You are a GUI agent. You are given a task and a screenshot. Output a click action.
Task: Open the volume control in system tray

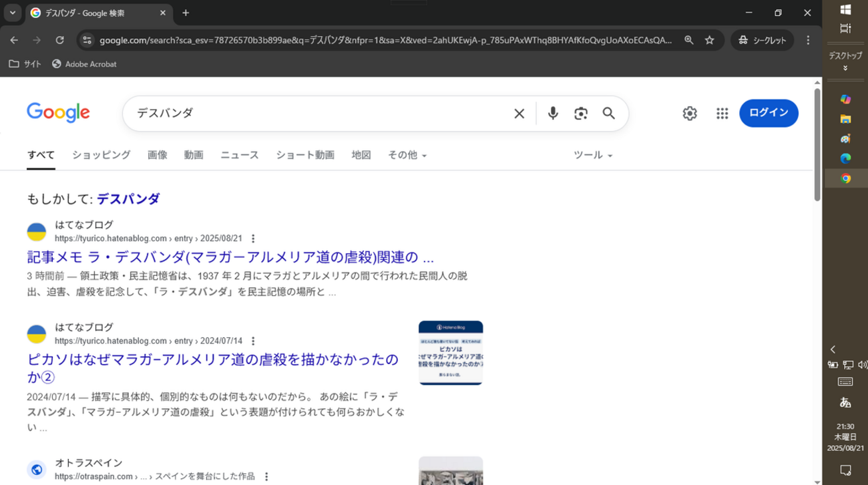(862, 365)
